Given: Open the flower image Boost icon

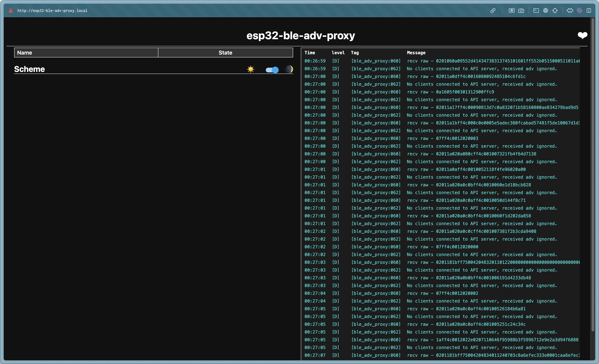Looking at the screenshot, I should [x=511, y=10].
